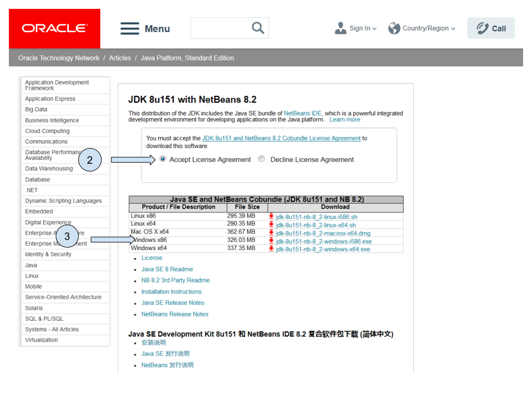Screen dimensions: 532x399
Task: Open the hamburger Menu icon
Action: coord(130,28)
